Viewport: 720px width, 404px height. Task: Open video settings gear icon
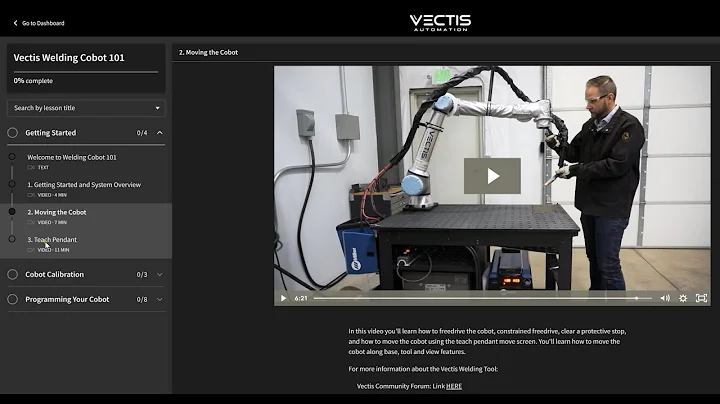pos(683,298)
